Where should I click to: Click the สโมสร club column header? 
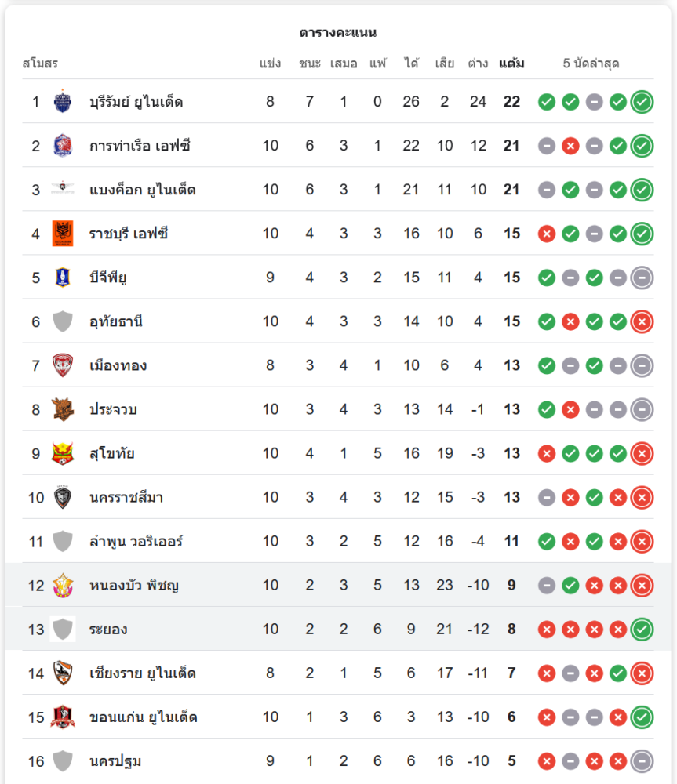click(x=40, y=64)
